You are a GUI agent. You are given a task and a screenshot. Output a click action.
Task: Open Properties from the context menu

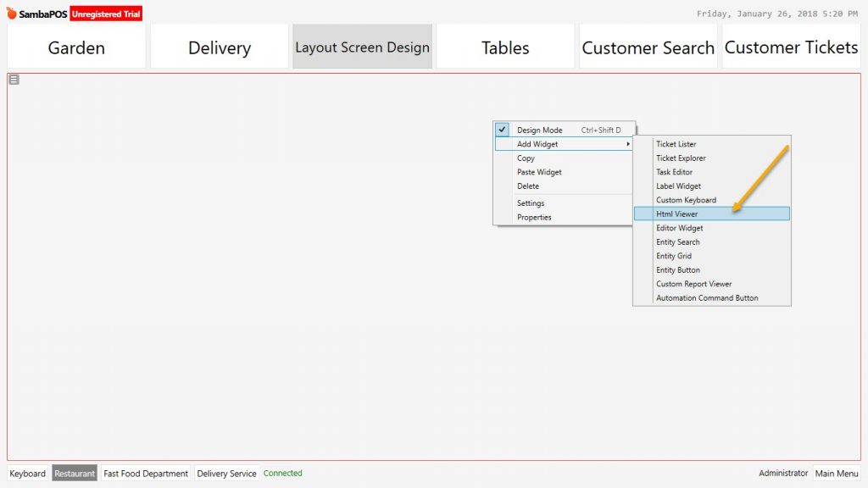click(x=563, y=217)
